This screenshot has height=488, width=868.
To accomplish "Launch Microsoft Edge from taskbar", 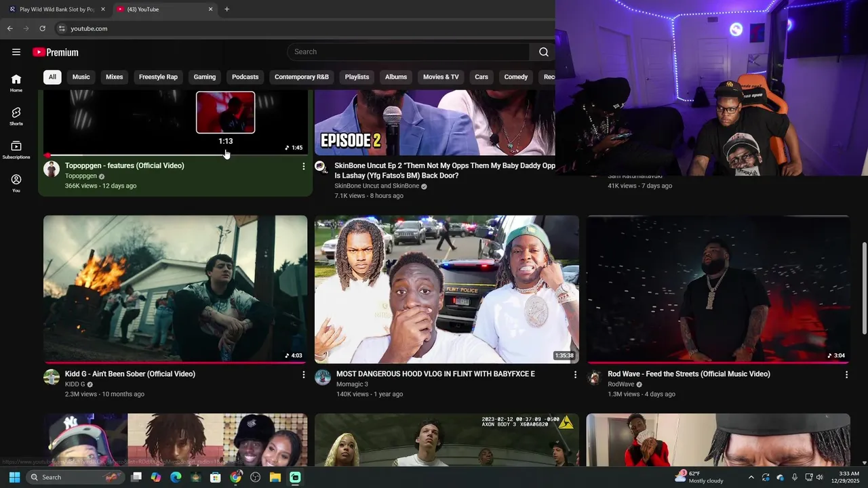I will coord(176,477).
